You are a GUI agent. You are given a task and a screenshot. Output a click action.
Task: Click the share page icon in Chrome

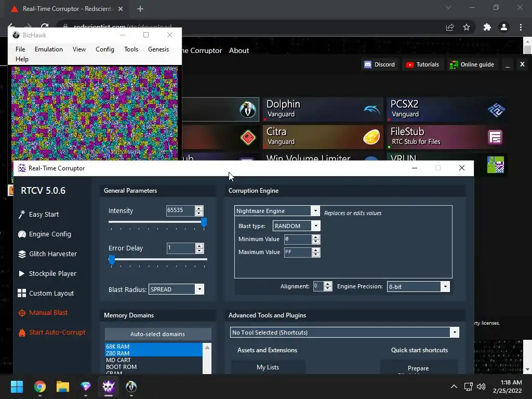(450, 27)
